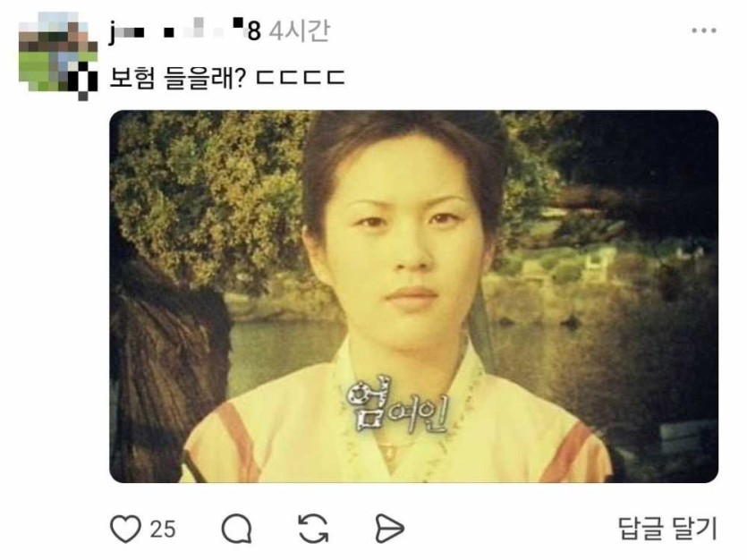Tap the 답글 달기 reply link
This screenshot has height=560, width=747.
(667, 529)
